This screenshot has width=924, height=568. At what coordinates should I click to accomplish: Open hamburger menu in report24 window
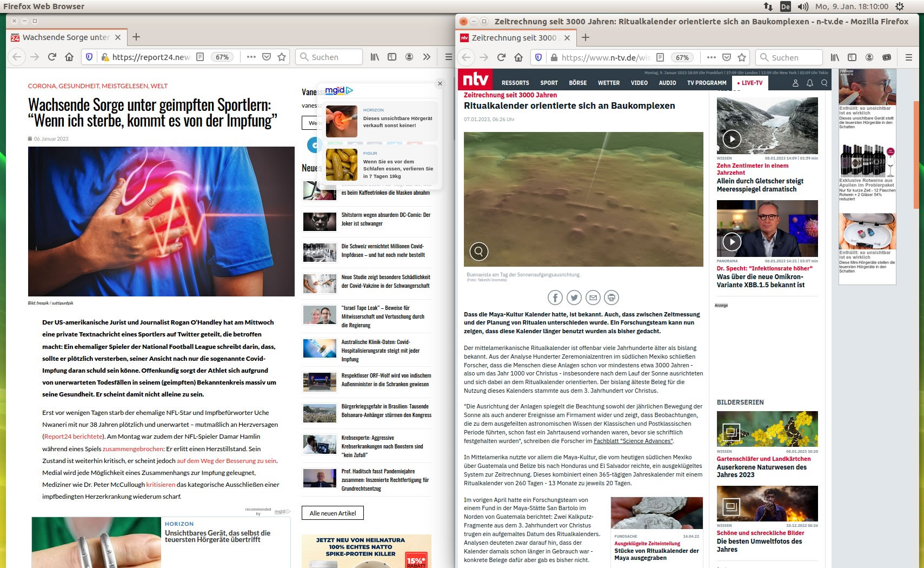pos(448,57)
